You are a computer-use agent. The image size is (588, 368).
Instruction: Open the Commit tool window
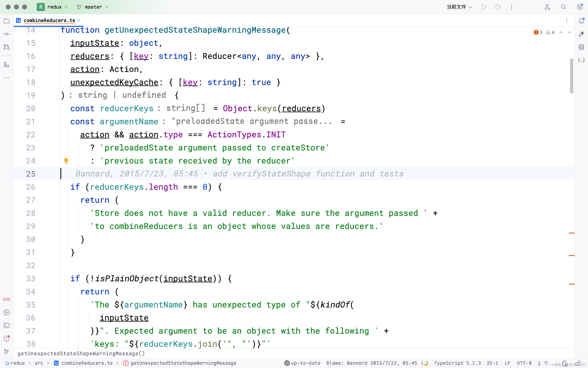(x=7, y=34)
